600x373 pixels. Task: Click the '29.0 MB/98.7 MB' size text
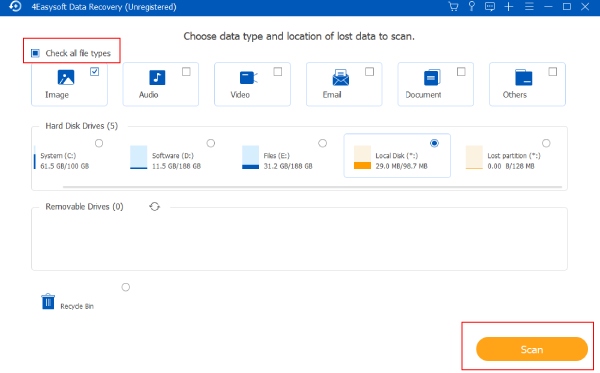(x=401, y=166)
